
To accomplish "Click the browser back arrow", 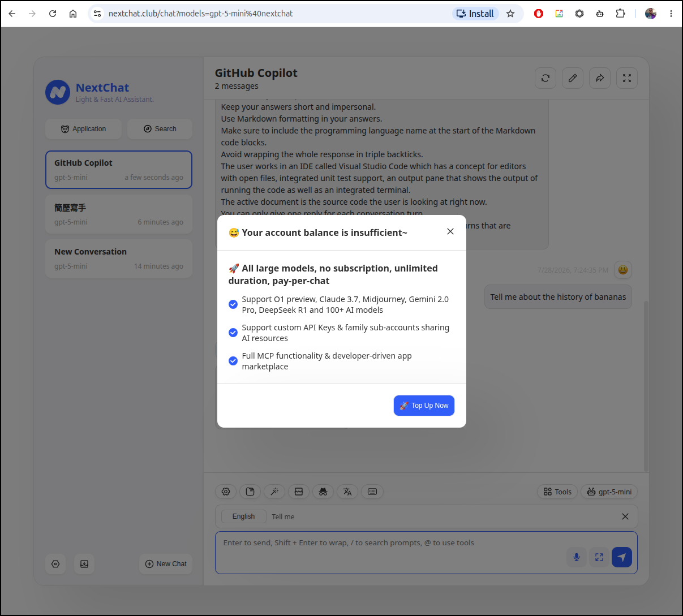I will click(12, 14).
